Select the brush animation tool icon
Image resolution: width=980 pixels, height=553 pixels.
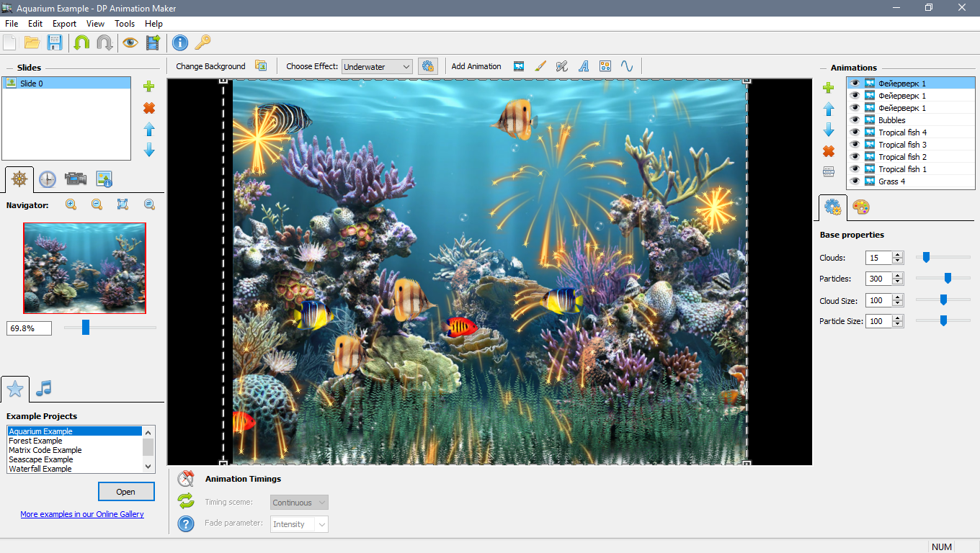(540, 66)
